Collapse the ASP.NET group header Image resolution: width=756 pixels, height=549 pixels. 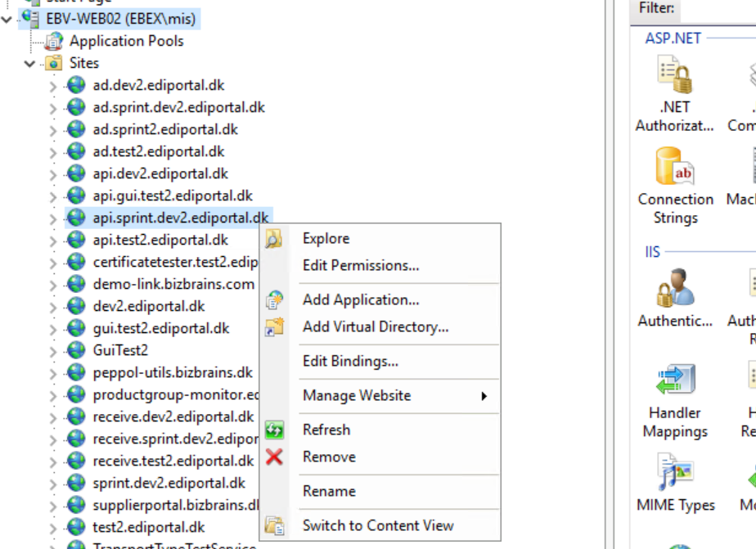673,38
